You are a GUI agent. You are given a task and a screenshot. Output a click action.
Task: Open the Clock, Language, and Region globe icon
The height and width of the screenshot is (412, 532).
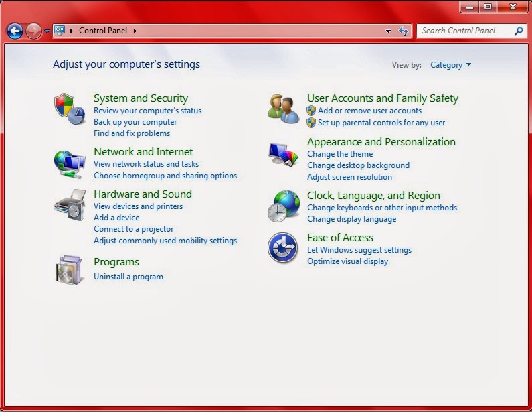click(284, 206)
